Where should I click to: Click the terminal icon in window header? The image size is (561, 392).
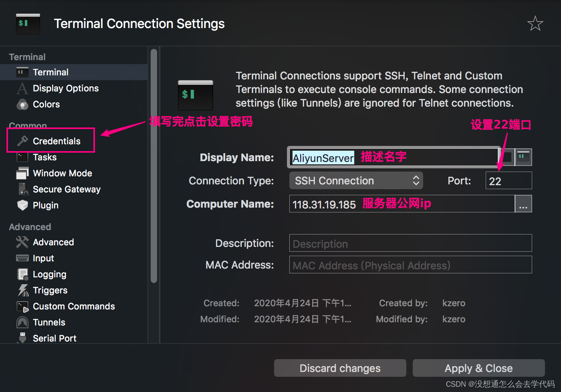point(28,24)
